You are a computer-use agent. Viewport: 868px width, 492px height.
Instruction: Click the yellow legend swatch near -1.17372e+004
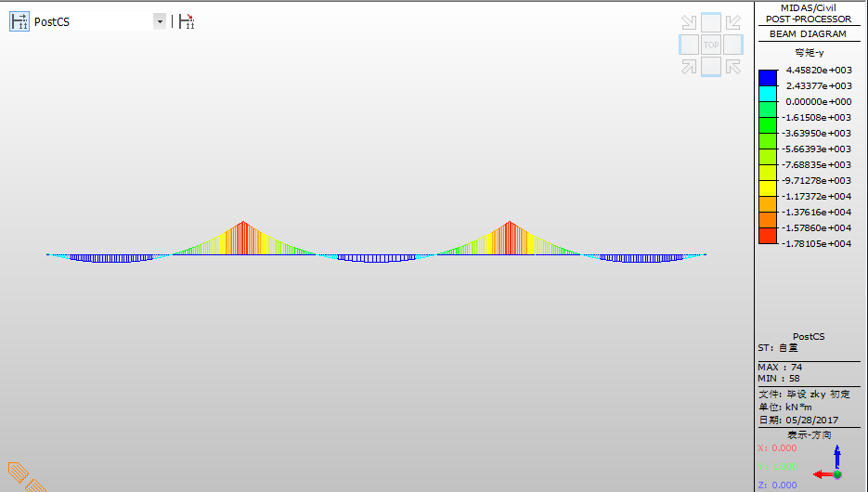768,188
